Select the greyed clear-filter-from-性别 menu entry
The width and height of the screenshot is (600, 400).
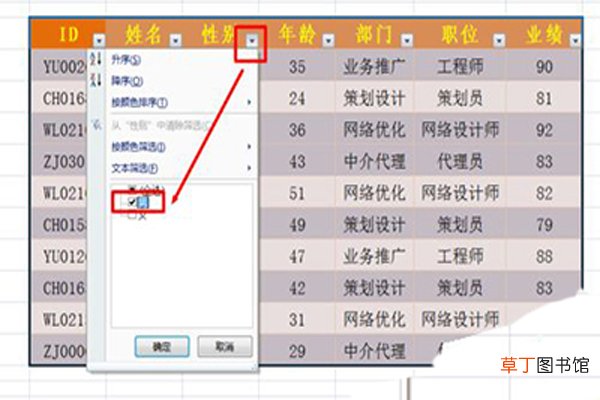click(161, 125)
